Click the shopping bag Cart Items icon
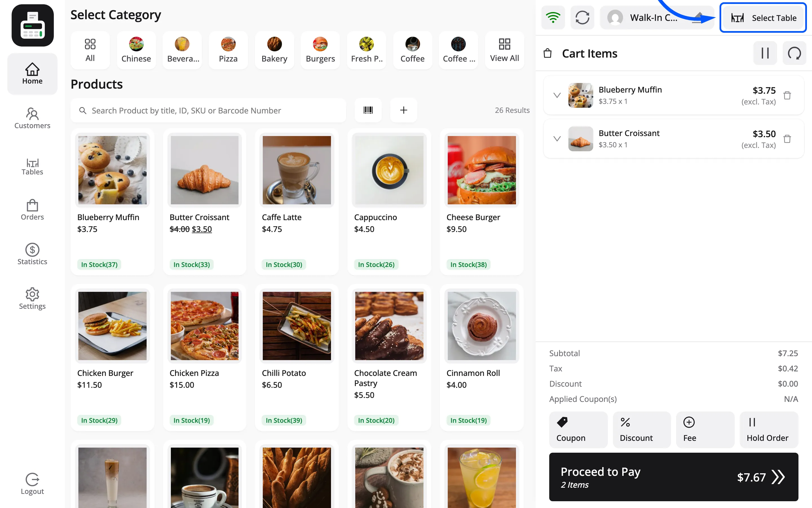Screen dimensions: 812x508 [x=548, y=53]
